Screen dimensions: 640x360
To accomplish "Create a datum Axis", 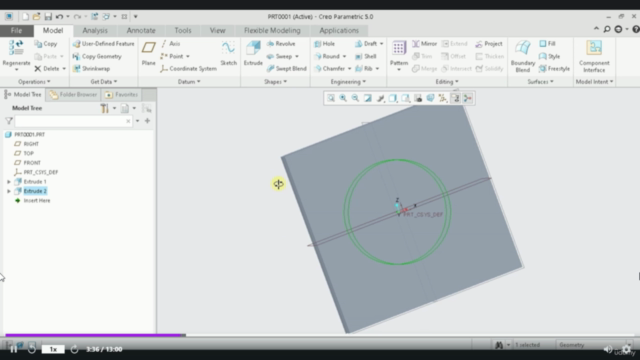I will 171,44.
